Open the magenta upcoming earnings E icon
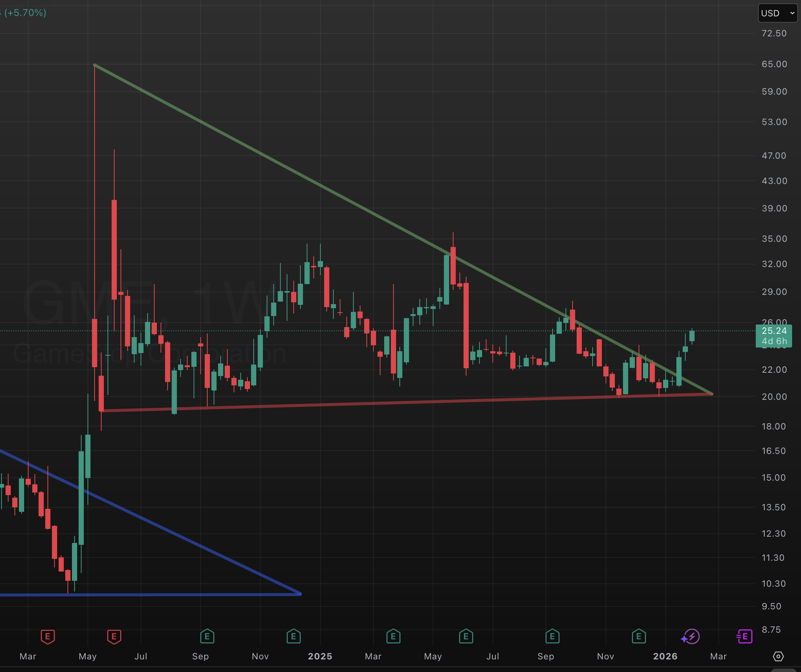801x672 pixels. 745,636
